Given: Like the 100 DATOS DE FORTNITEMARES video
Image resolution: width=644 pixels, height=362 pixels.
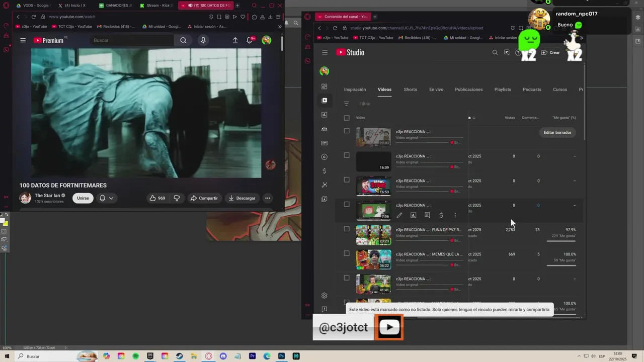Looking at the screenshot, I should [x=157, y=198].
